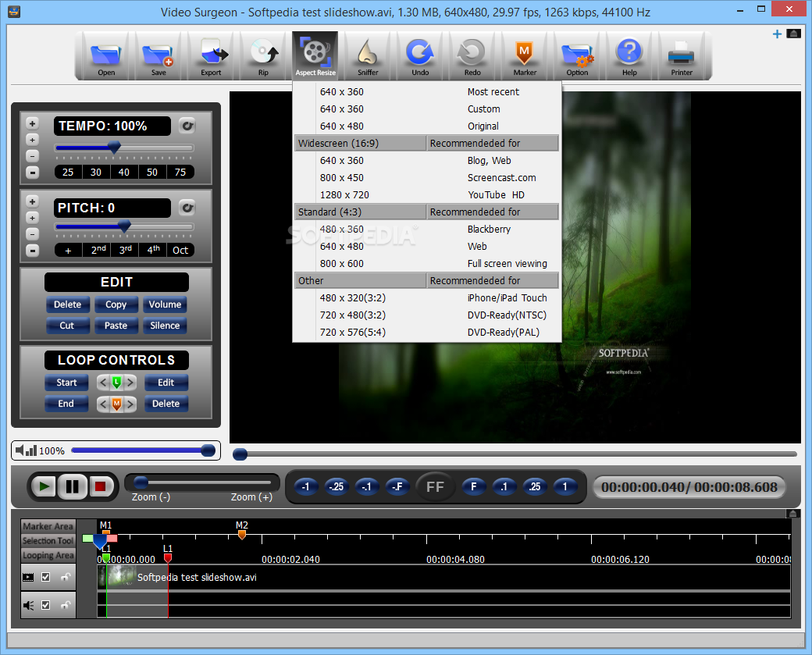Image resolution: width=812 pixels, height=655 pixels.
Task: Reset tempo with the circular arrow icon
Action: click(x=187, y=126)
